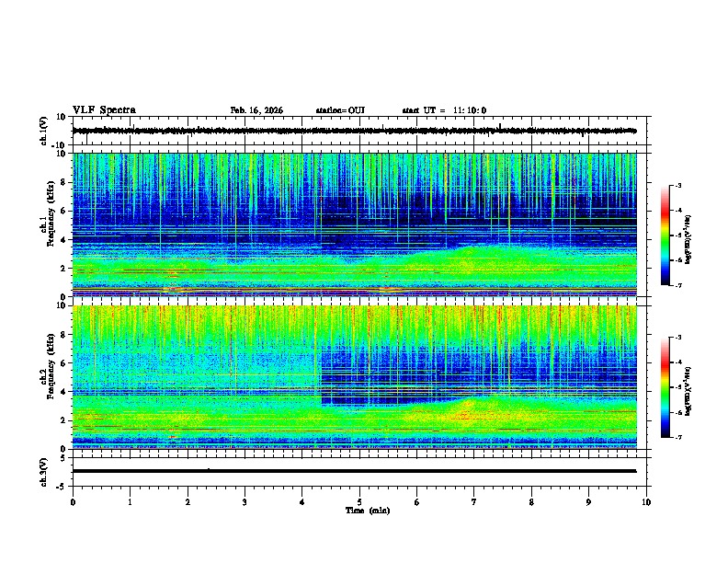728x563 pixels.
Task: Click time axis tick label "7"
Action: [474, 502]
